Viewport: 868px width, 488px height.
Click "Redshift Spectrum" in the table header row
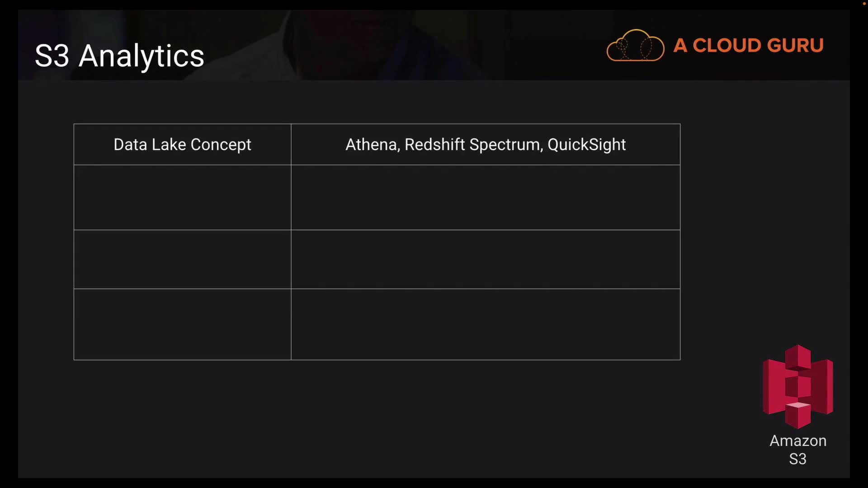tap(472, 145)
